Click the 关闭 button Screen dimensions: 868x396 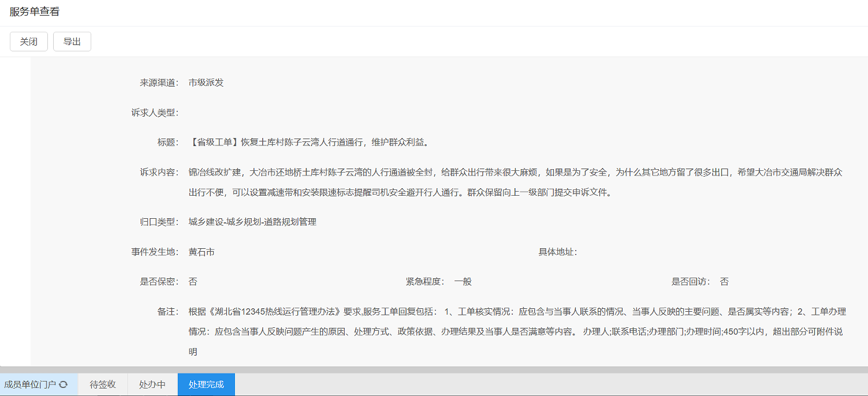click(28, 42)
